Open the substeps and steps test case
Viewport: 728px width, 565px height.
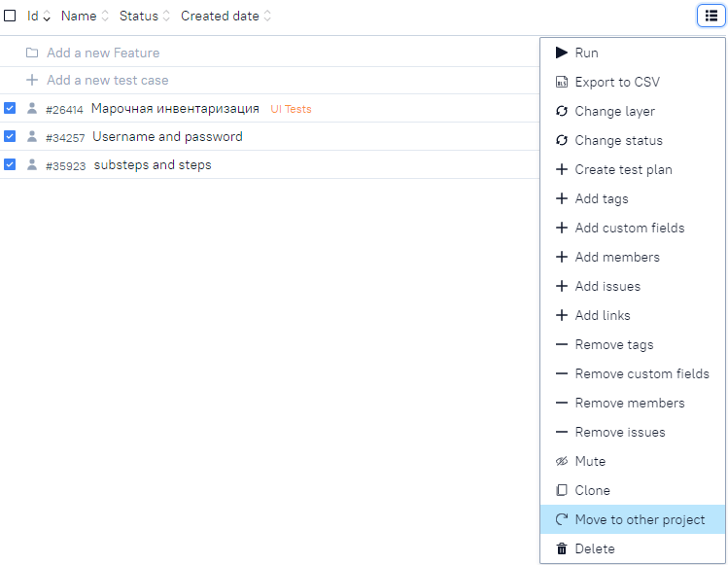[153, 165]
